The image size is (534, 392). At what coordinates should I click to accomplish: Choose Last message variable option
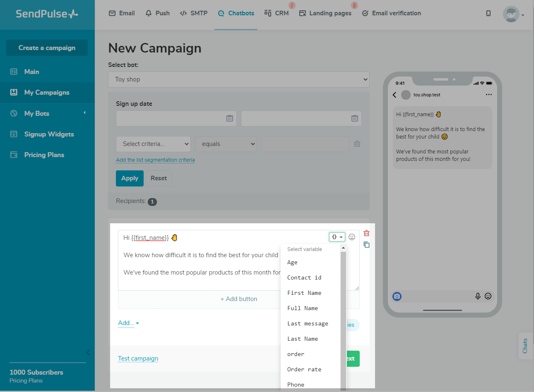tap(308, 323)
